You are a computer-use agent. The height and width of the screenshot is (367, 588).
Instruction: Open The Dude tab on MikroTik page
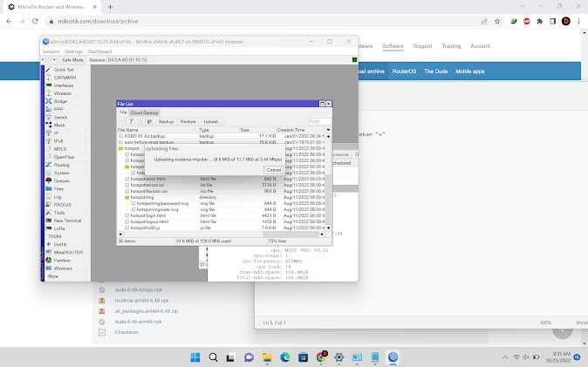(435, 71)
